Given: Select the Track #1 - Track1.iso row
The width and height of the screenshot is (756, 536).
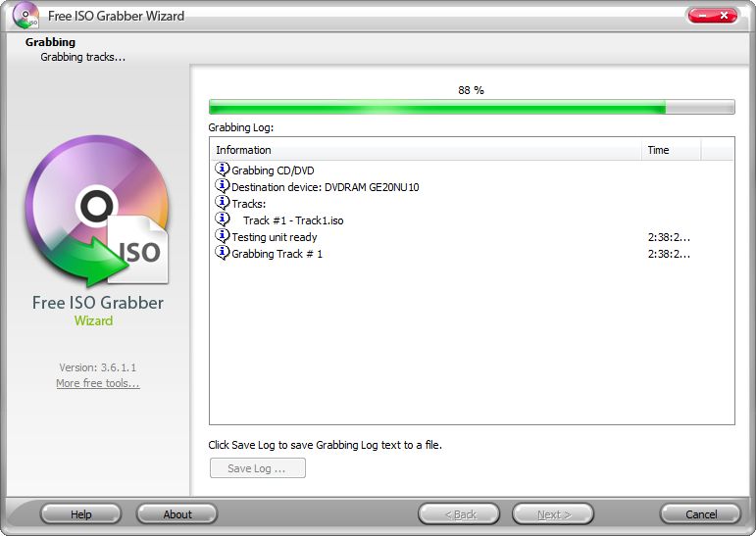Looking at the screenshot, I should [x=472, y=220].
